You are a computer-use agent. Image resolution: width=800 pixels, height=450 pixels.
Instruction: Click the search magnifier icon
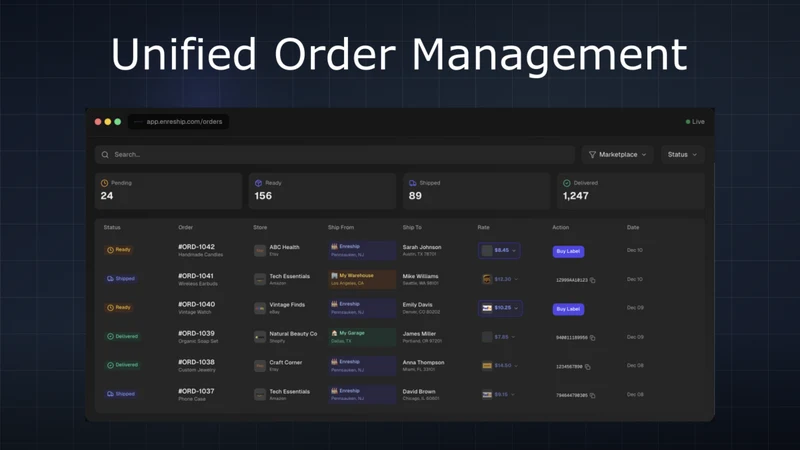105,155
